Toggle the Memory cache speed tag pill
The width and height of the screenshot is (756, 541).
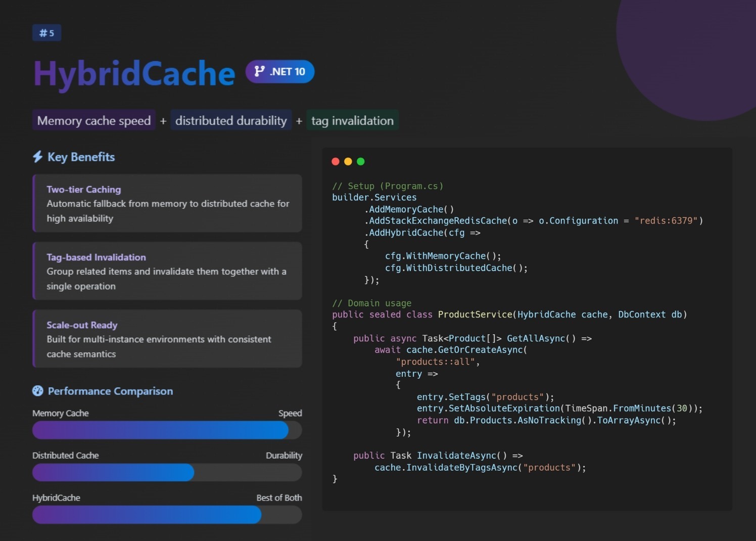[x=93, y=120]
